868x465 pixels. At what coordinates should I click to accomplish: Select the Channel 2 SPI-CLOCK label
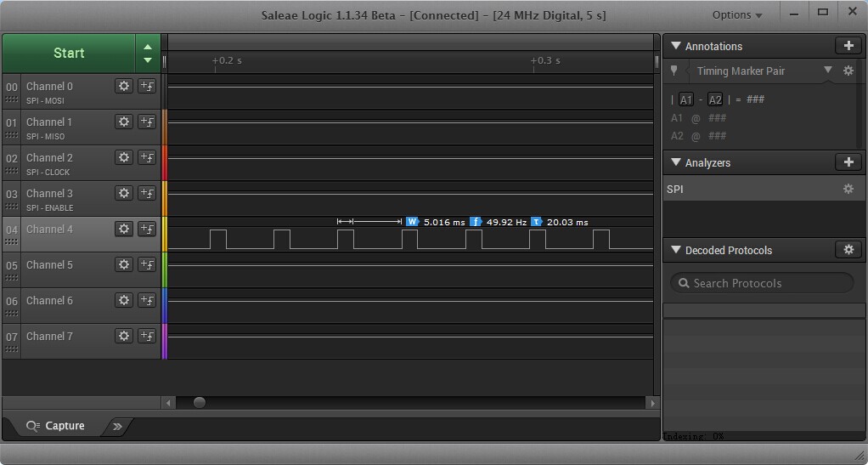pyautogui.click(x=48, y=173)
